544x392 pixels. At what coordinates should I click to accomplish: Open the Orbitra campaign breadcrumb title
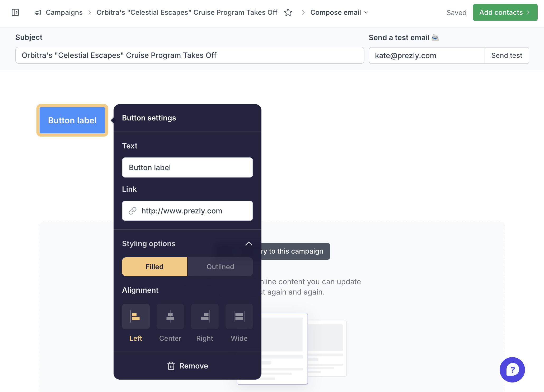(x=187, y=12)
